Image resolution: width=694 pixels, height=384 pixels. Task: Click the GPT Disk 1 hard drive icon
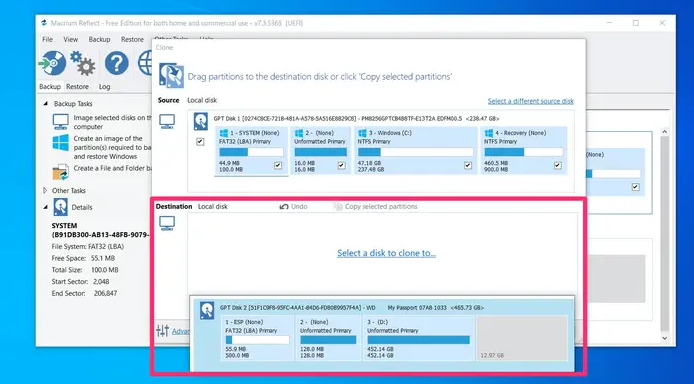point(200,121)
